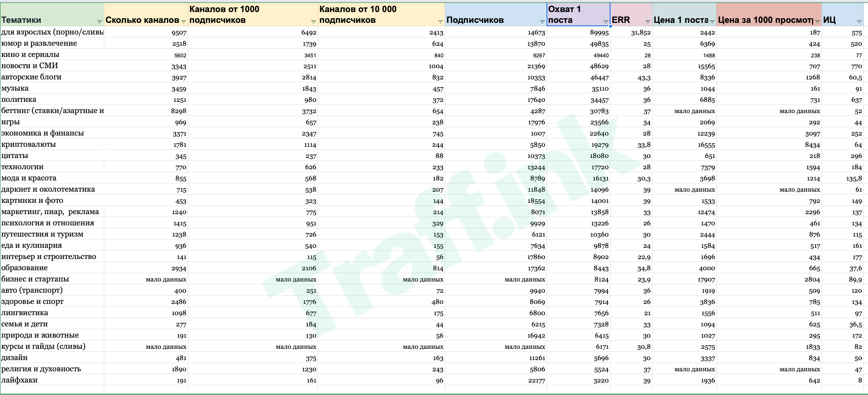Select post price 16555 for криптовалюты
Image resolution: width=868 pixels, height=395 pixels.
point(684,144)
